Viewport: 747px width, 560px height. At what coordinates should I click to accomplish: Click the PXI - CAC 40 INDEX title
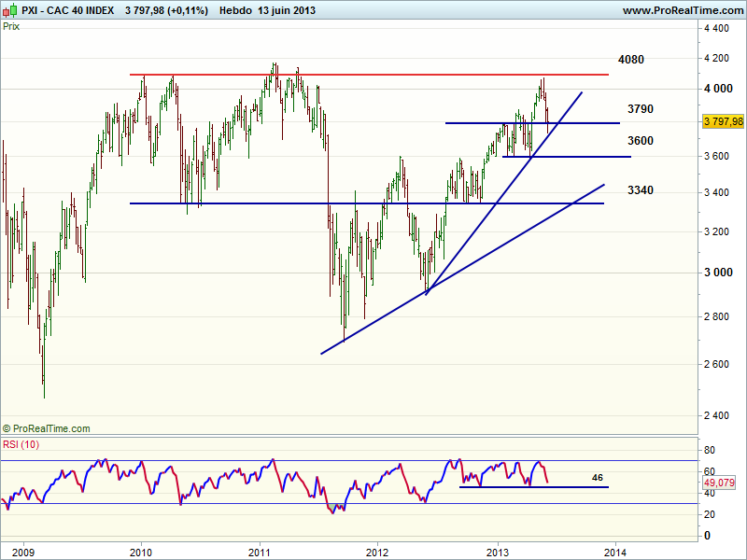[x=67, y=10]
